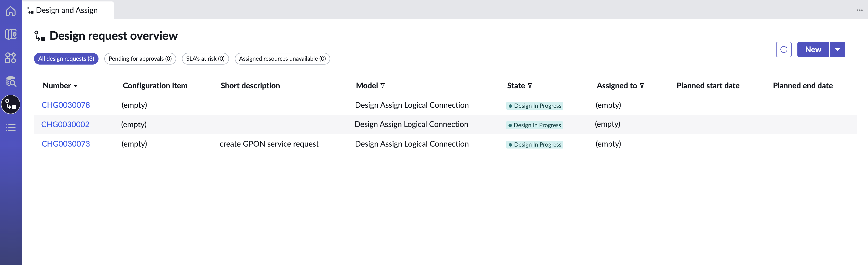Image resolution: width=868 pixels, height=265 pixels.
Task: Open the apps catalog sidebar icon
Action: pyautogui.click(x=11, y=58)
